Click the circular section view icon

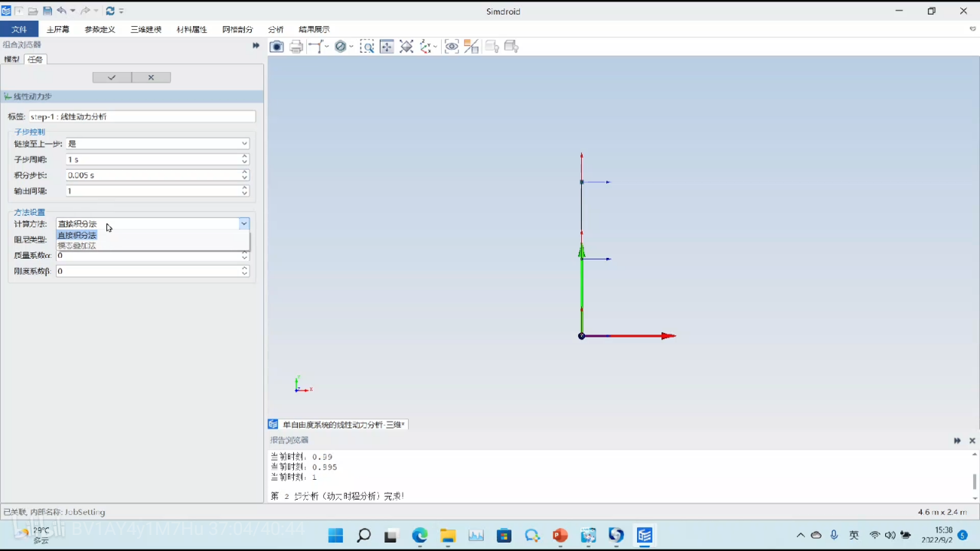[x=341, y=47]
